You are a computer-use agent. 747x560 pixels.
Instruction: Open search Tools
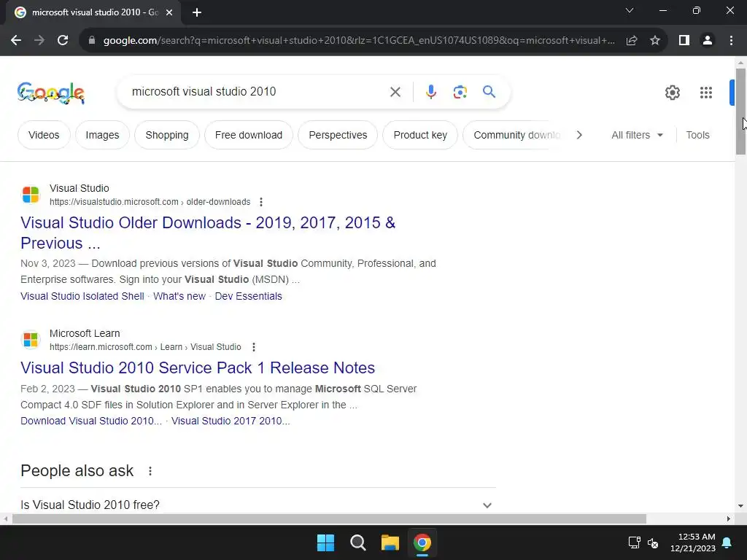point(697,135)
